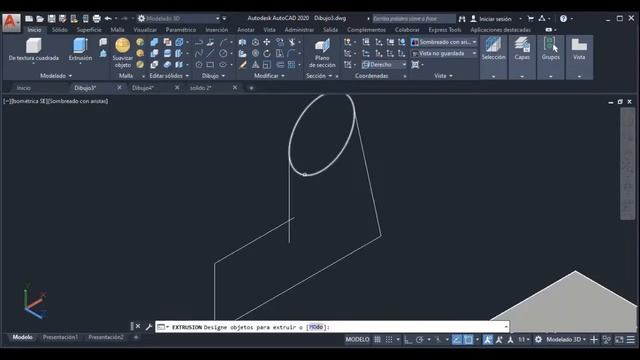
Task: Click the customization wrench icon on command line
Action: [149, 327]
